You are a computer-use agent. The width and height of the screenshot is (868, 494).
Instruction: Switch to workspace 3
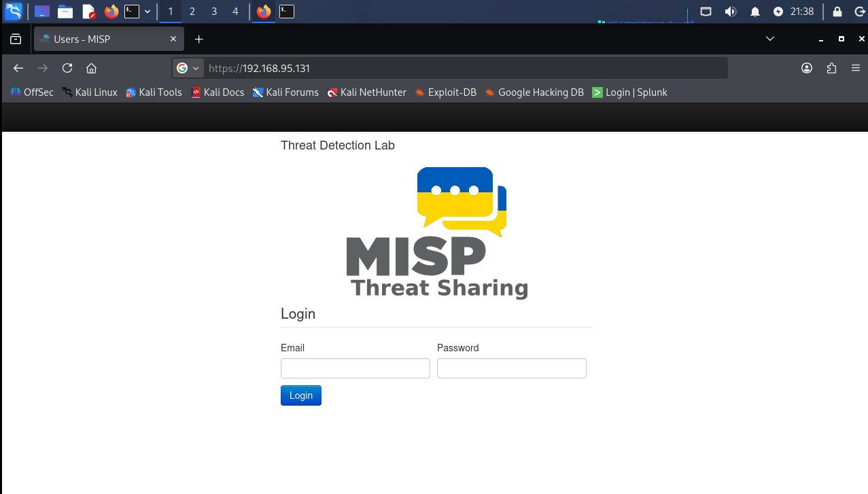tap(214, 12)
